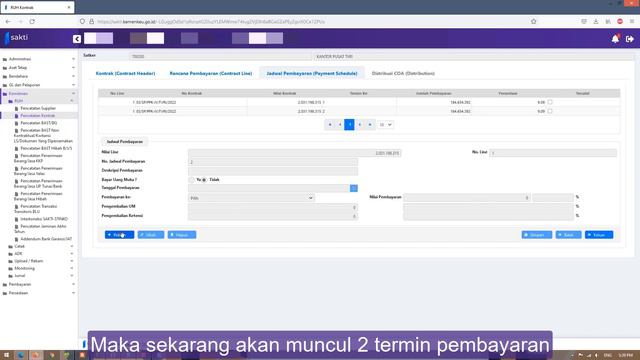Open Interkoneksi SAKTI-SPAN item
The width and height of the screenshot is (640, 360).
coord(44,219)
